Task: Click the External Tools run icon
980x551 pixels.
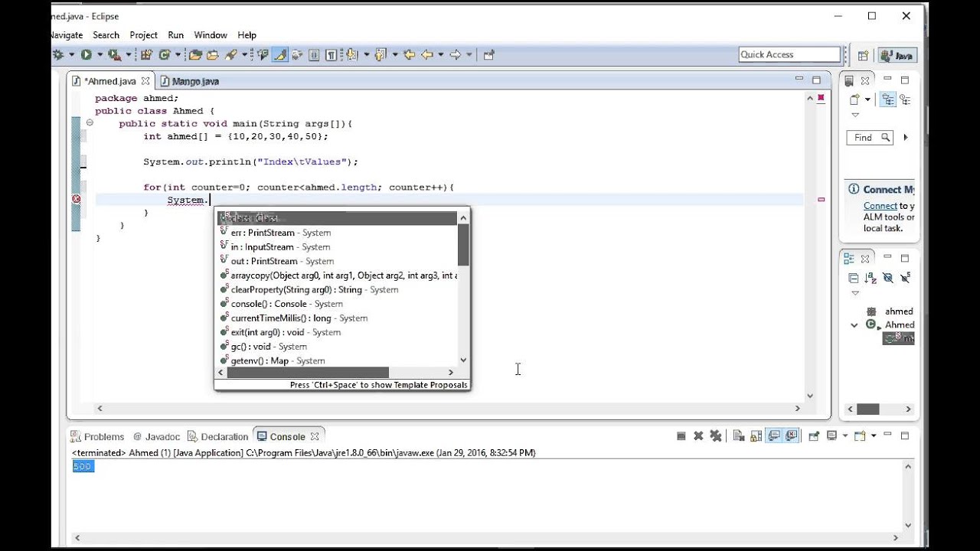Action: point(114,55)
